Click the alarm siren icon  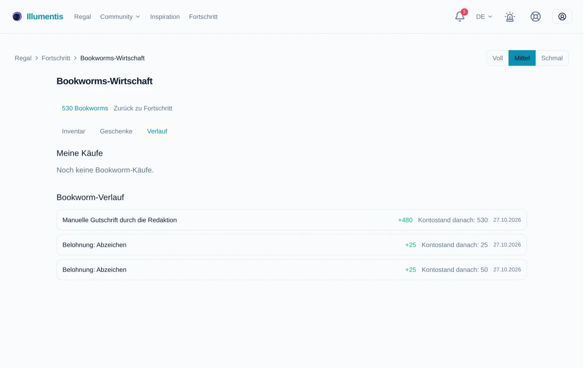click(510, 17)
